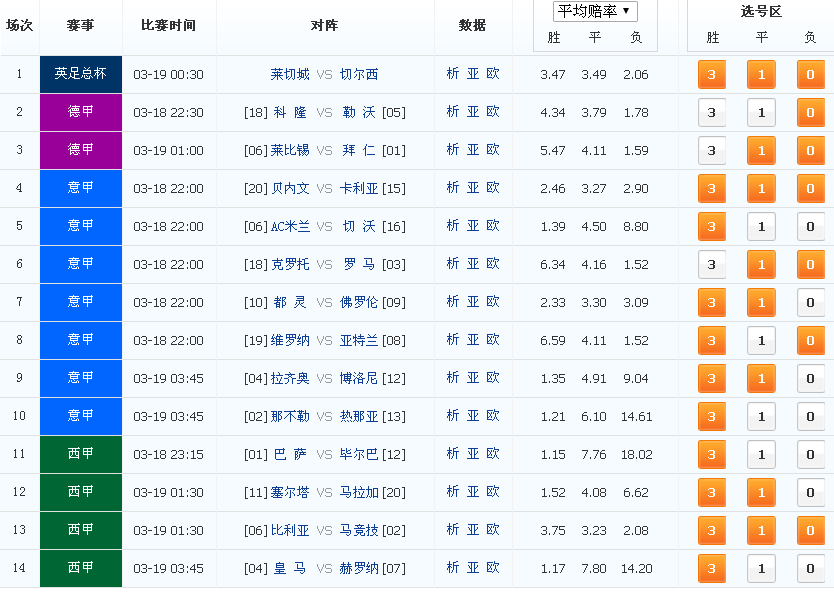Select draw (1) for match 8 维罗纳
The height and width of the screenshot is (592, 834).
(x=761, y=341)
